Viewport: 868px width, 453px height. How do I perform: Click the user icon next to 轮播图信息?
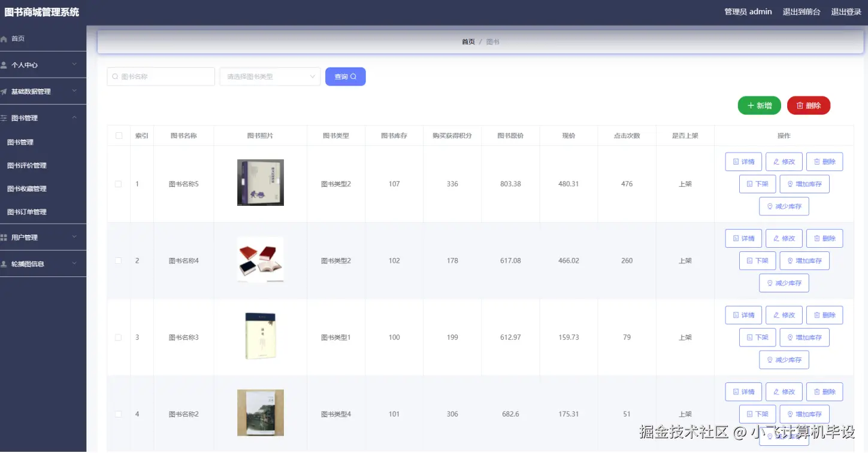tap(4, 264)
